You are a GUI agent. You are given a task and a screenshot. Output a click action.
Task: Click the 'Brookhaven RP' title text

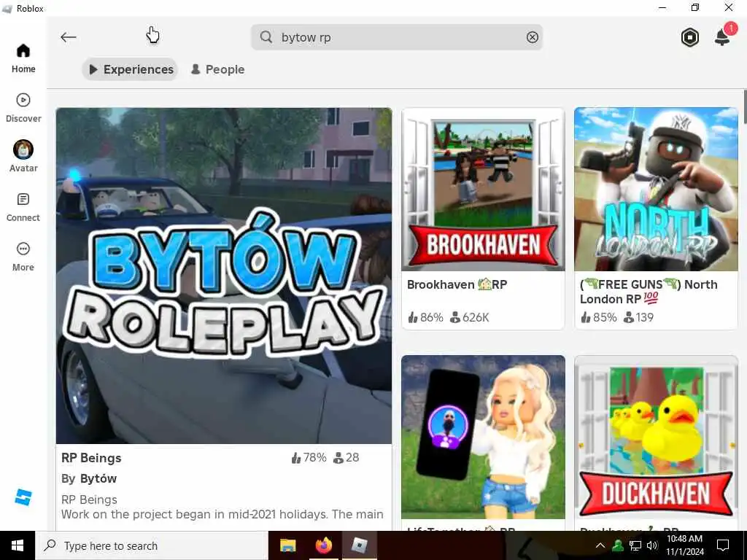coord(457,285)
